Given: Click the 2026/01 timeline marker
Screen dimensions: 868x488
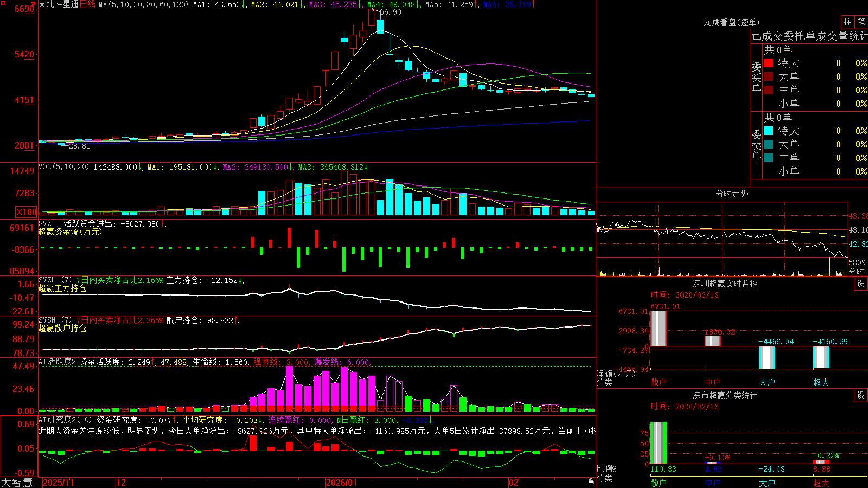Looking at the screenshot, I should coord(342,483).
